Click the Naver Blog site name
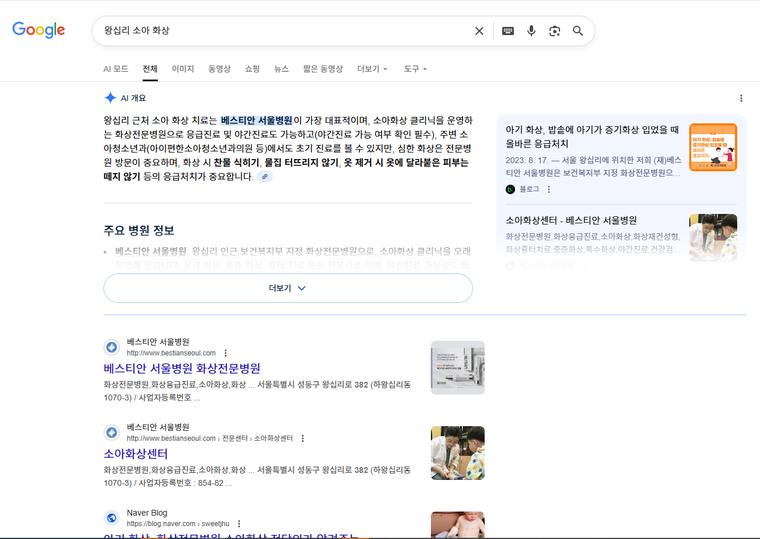This screenshot has height=539, width=760. [147, 512]
